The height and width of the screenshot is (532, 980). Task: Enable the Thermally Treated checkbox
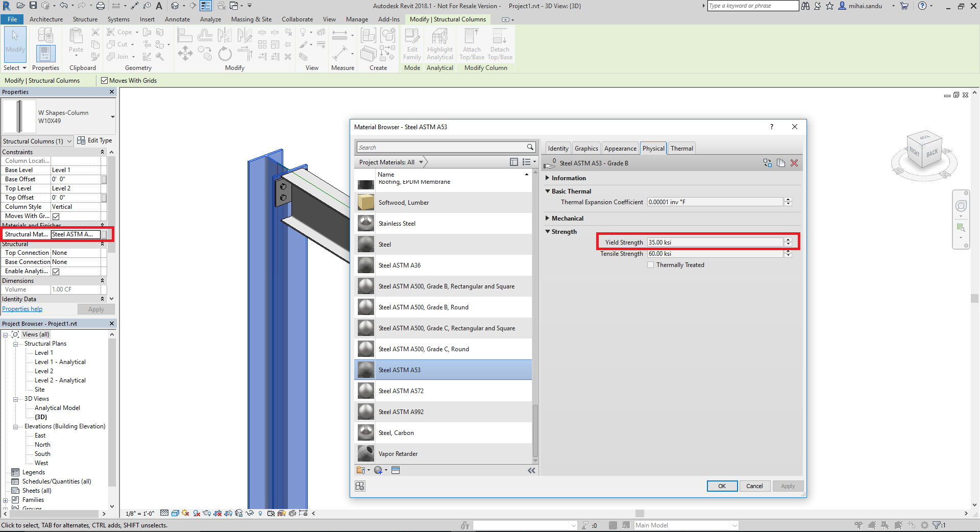[x=651, y=264]
